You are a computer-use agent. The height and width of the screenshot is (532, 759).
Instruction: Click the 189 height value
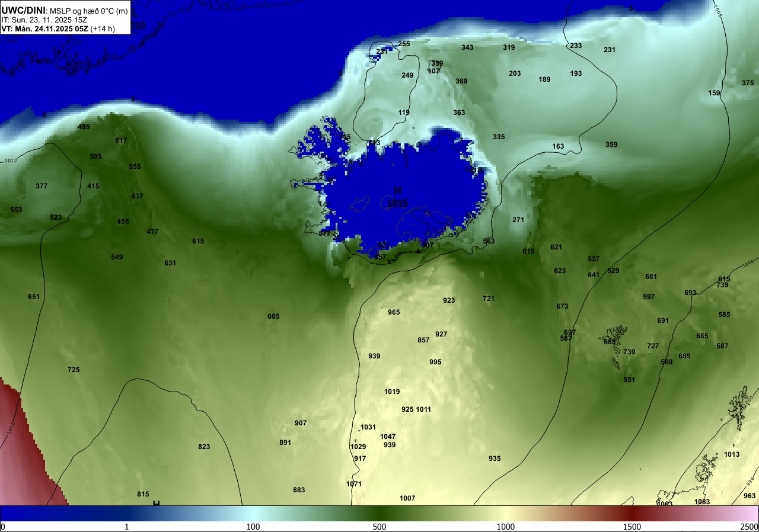[x=544, y=79]
